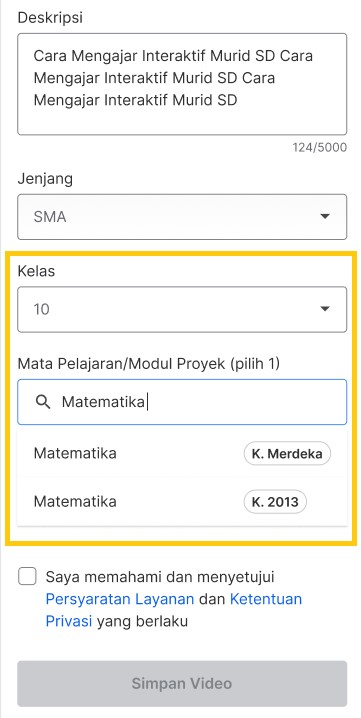Viewport: 361px width, 718px height.
Task: Click the Jenjang dropdown arrow icon
Action: point(325,217)
